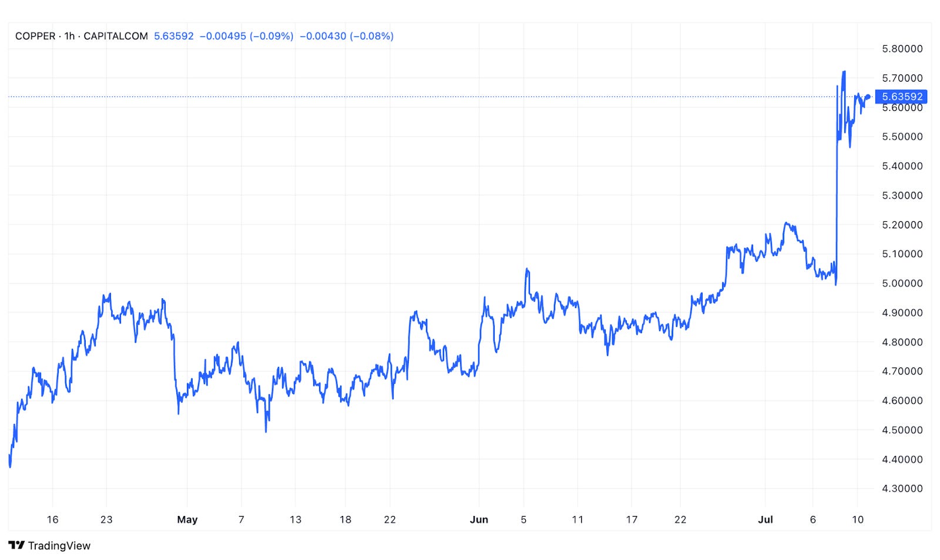Screen dimensions: 940x560
Task: Click date label 7 on time axis
Action: tap(241, 520)
